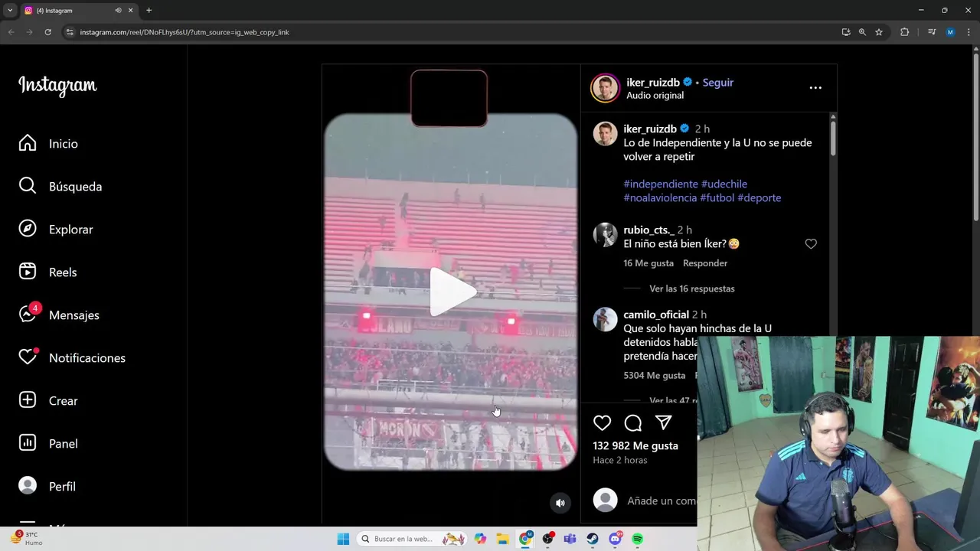Image resolution: width=980 pixels, height=551 pixels.
Task: Click install app icon in address bar
Action: (x=845, y=32)
